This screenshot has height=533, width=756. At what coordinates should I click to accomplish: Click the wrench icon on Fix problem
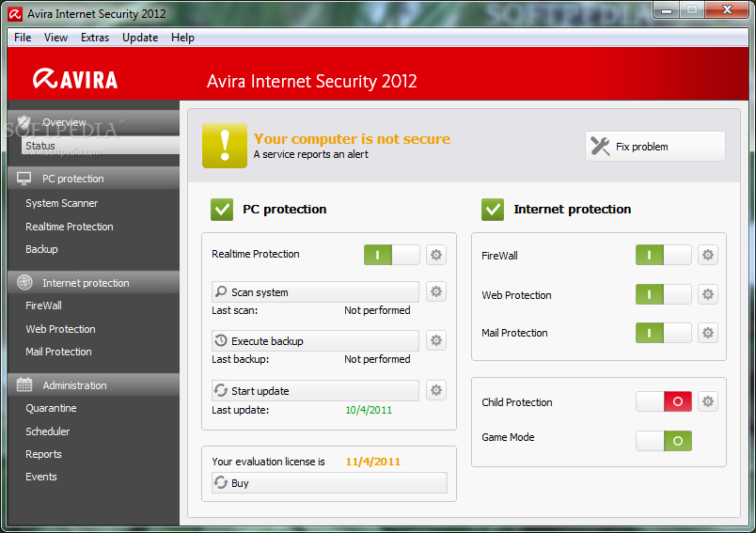600,146
